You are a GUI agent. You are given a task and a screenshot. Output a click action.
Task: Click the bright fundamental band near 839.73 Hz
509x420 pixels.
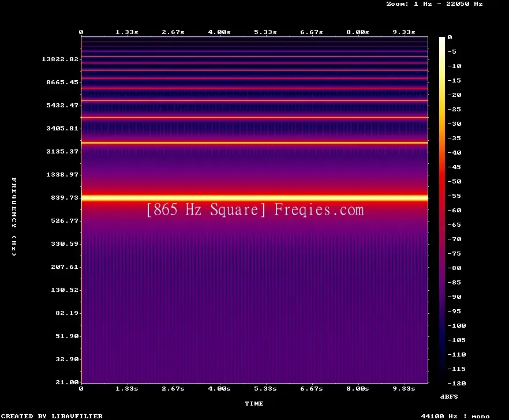pyautogui.click(x=254, y=198)
